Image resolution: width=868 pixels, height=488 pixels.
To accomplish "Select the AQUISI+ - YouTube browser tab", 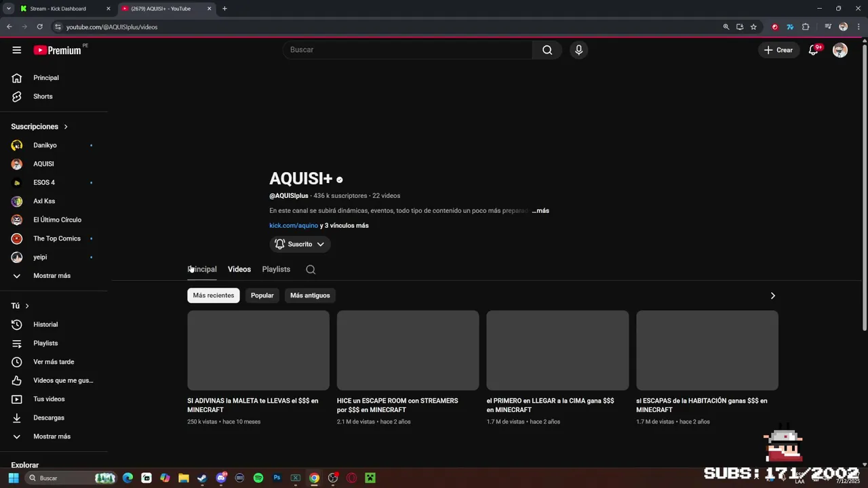I will pyautogui.click(x=167, y=9).
